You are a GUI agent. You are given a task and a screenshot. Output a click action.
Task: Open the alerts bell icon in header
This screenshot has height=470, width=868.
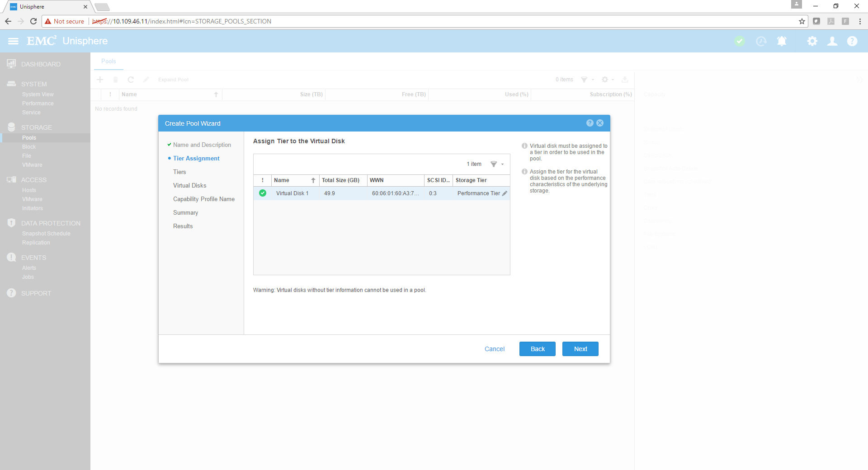coord(782,41)
